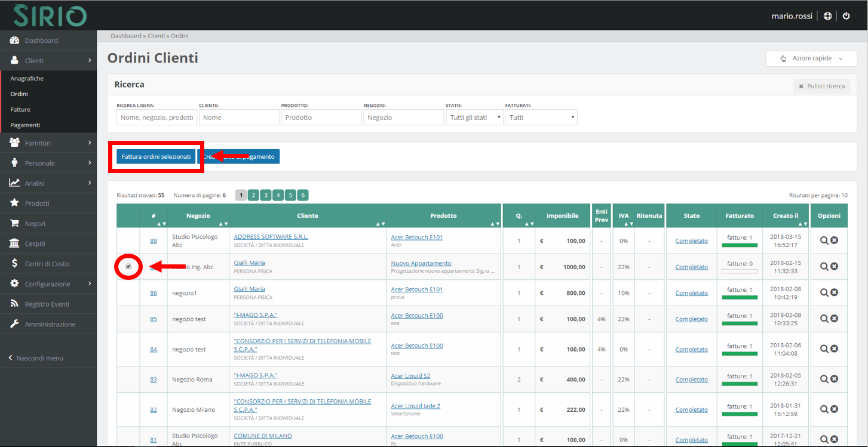
Task: View order 88 details with magnifier icon
Action: click(x=824, y=241)
